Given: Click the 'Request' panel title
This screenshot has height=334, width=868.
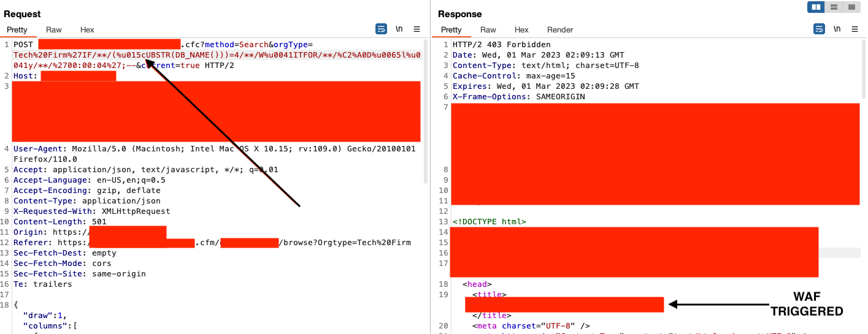Looking at the screenshot, I should tap(22, 14).
